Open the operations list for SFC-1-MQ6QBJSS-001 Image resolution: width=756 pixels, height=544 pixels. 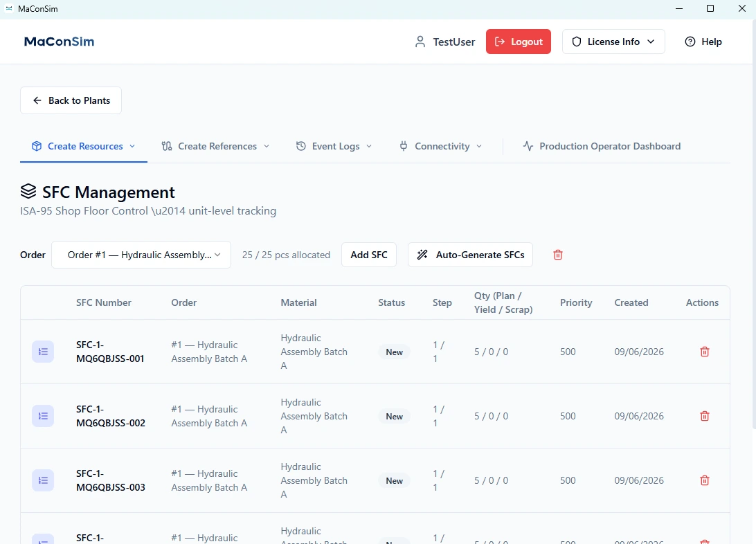(43, 352)
